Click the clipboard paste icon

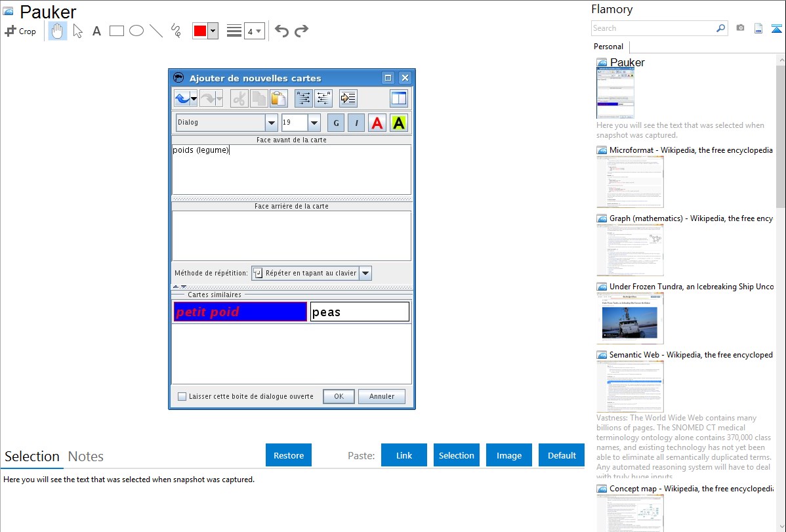(x=278, y=98)
